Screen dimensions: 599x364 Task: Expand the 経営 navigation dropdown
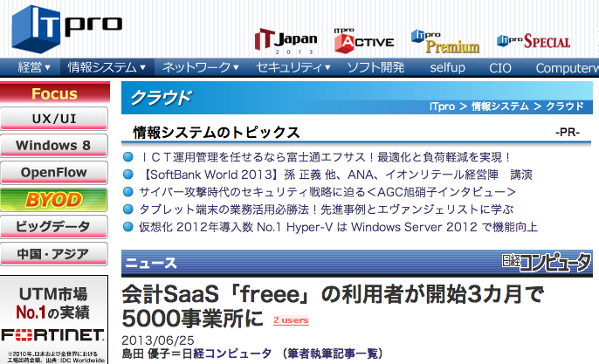pyautogui.click(x=33, y=67)
